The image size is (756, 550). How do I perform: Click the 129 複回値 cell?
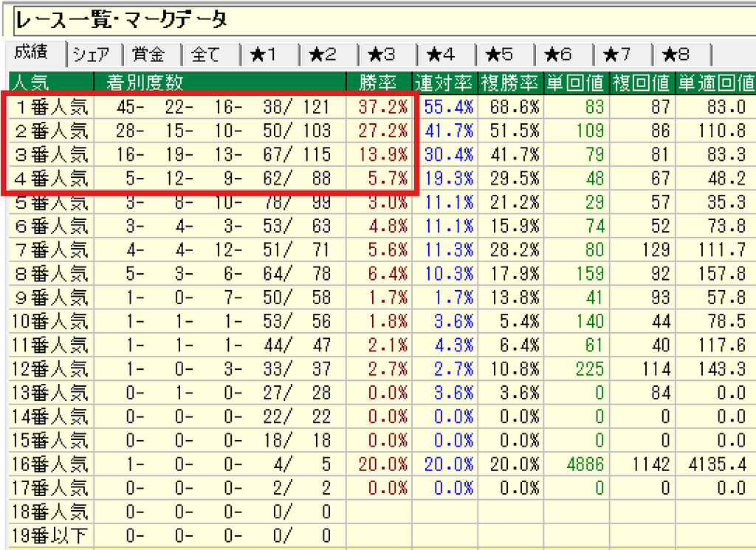(642, 250)
